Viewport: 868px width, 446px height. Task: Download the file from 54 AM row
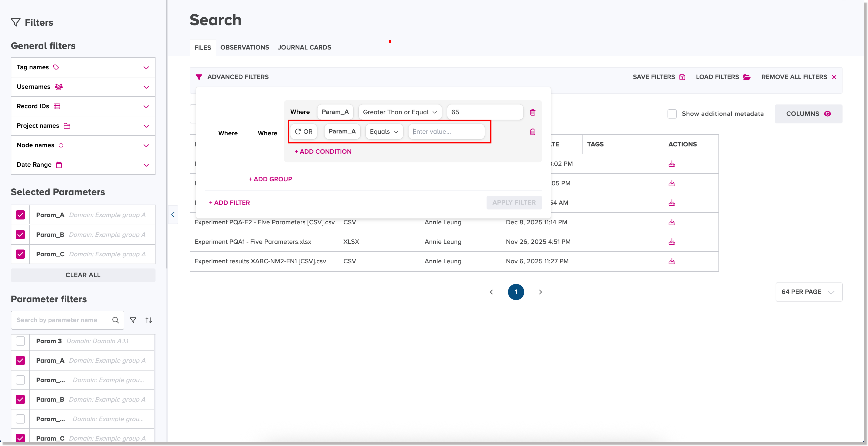pyautogui.click(x=672, y=203)
